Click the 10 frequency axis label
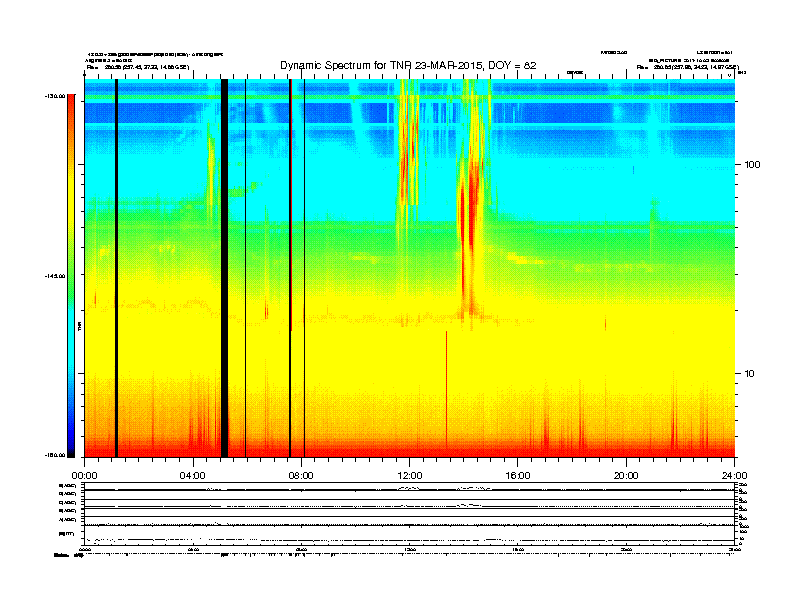This screenshot has height=612, width=792. point(750,374)
